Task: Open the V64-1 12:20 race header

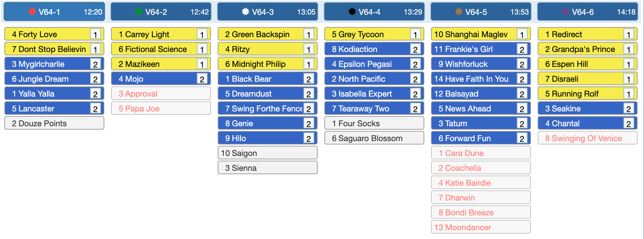Action: click(54, 12)
